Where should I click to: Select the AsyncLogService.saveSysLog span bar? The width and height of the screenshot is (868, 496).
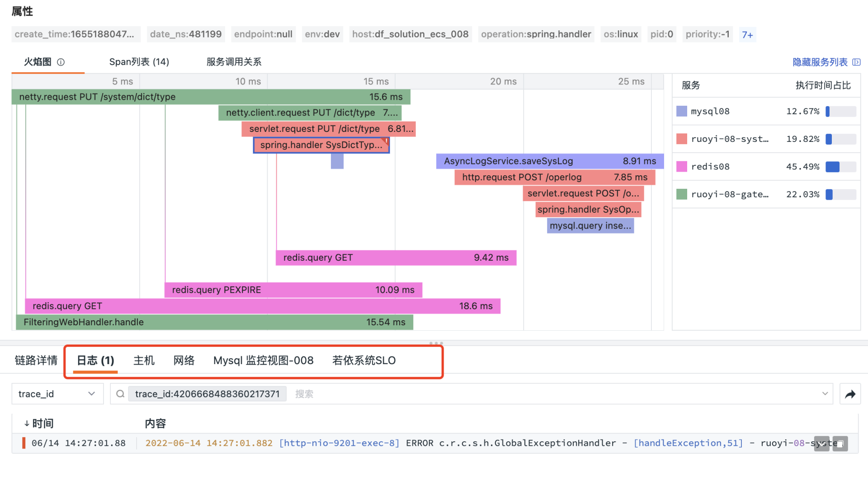549,161
